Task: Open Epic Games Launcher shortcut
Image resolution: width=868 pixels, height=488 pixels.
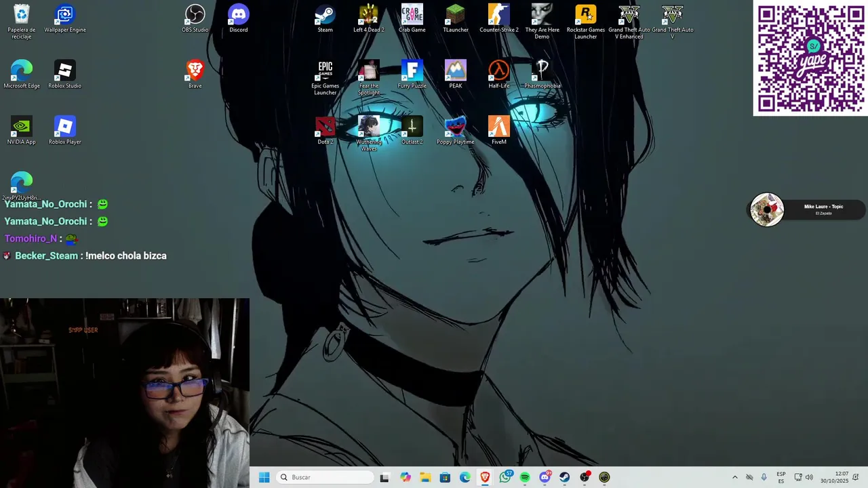Action: (x=325, y=77)
